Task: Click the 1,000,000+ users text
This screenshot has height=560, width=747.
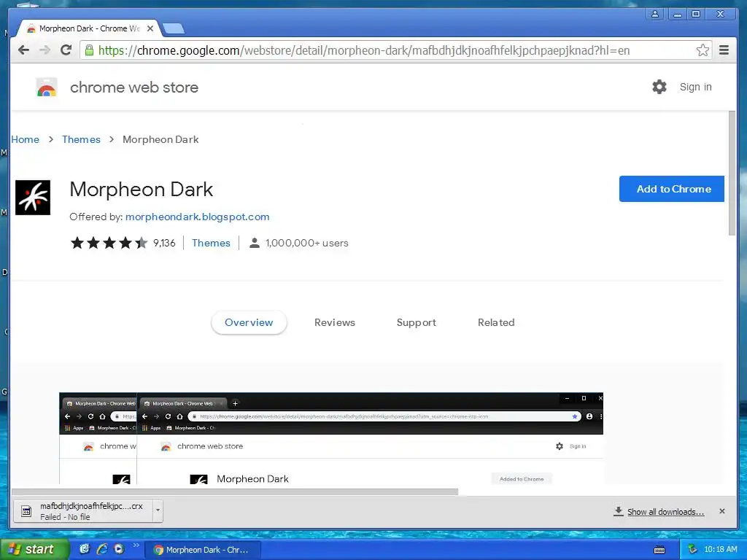Action: pos(307,243)
